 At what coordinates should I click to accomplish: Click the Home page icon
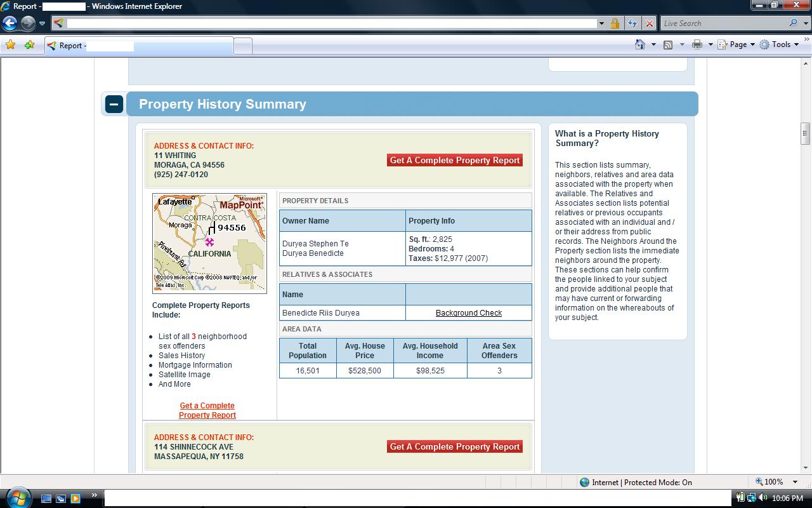click(x=640, y=44)
